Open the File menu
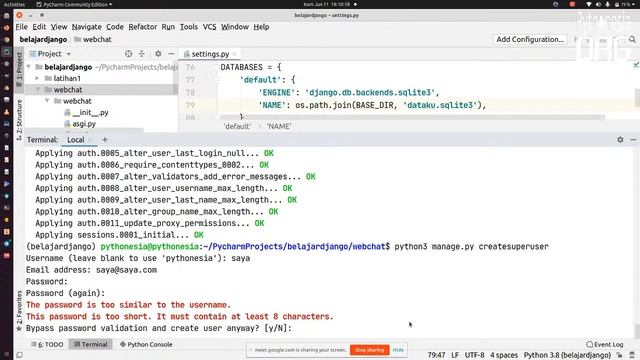This screenshot has width=640, height=360. [x=22, y=27]
